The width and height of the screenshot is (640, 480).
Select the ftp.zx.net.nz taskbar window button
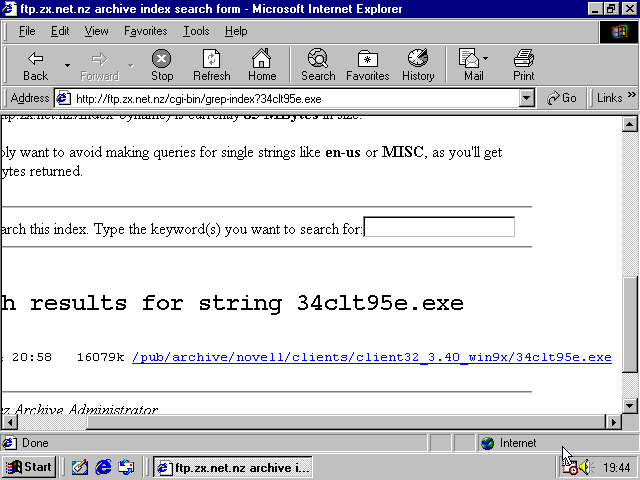(x=233, y=467)
